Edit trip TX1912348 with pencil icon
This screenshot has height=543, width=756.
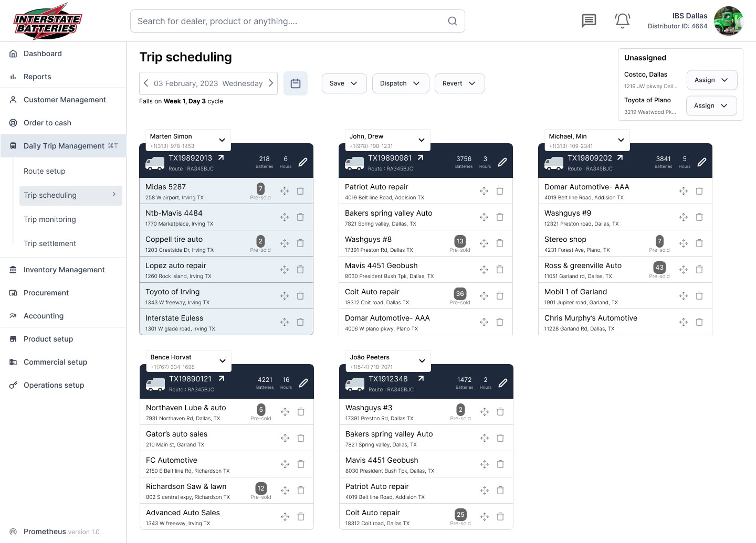pos(503,383)
